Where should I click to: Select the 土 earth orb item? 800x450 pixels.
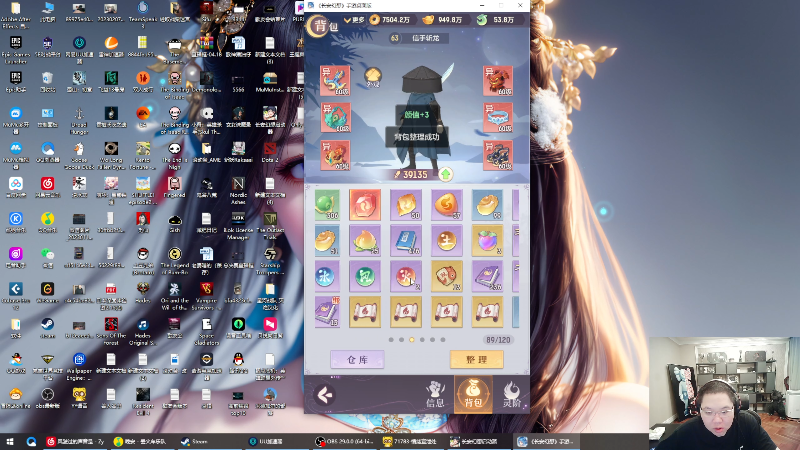(446, 240)
